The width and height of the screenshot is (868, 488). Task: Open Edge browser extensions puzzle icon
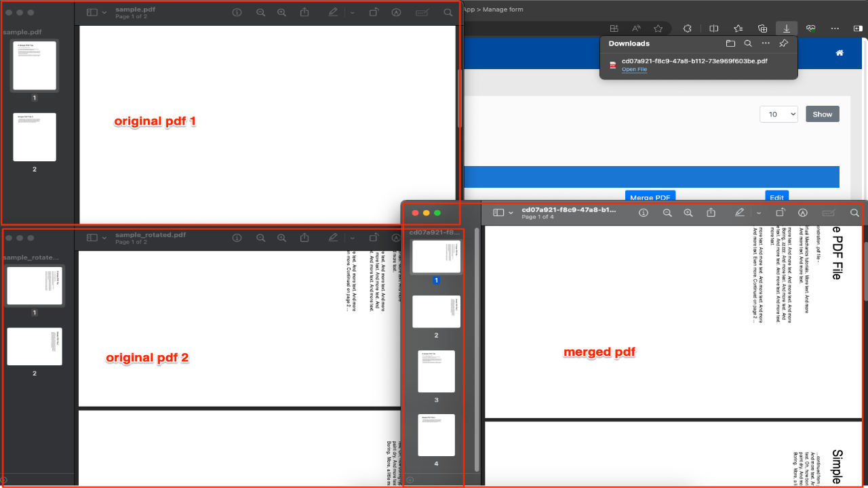pos(687,28)
